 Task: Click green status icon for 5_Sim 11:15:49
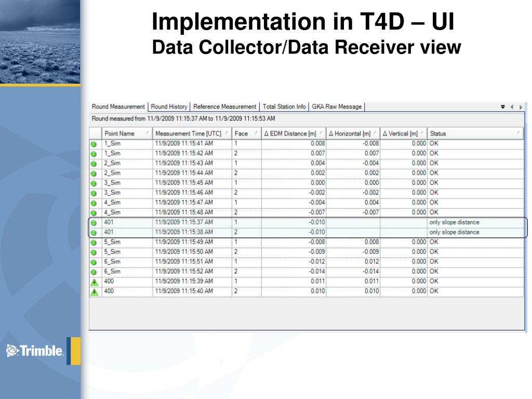pyautogui.click(x=94, y=243)
